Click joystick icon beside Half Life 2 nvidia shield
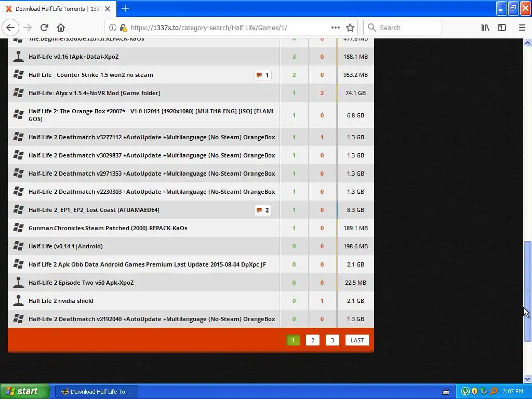 [18, 301]
